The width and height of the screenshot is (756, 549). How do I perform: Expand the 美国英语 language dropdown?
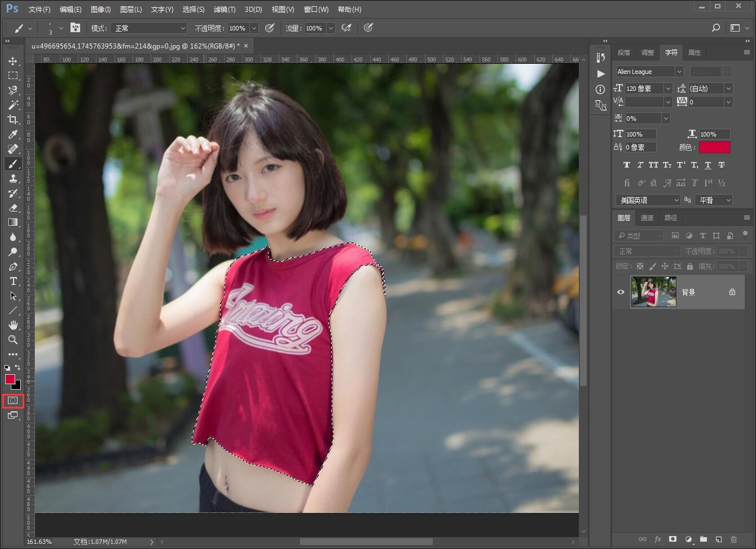click(x=648, y=200)
